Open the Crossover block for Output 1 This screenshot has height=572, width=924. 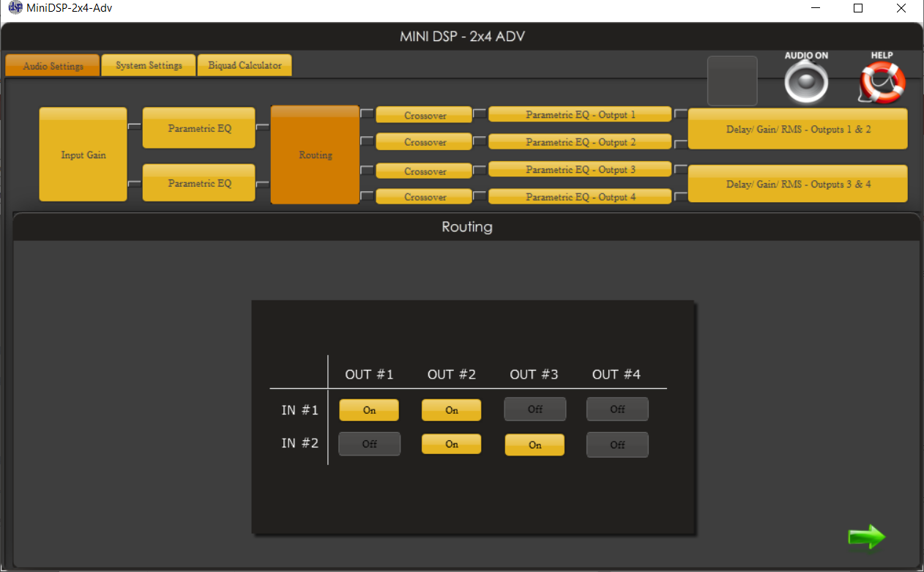point(425,115)
